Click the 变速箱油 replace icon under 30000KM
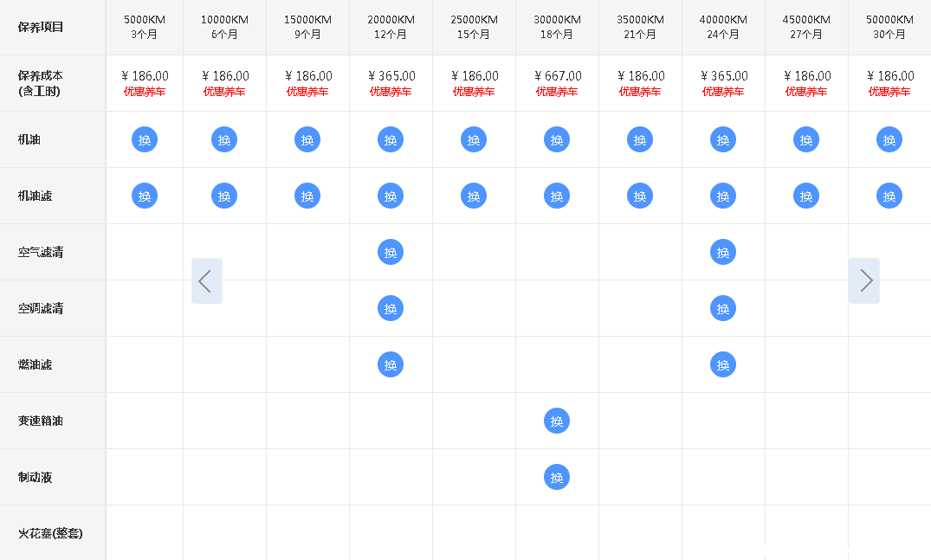The height and width of the screenshot is (560, 931). (557, 421)
